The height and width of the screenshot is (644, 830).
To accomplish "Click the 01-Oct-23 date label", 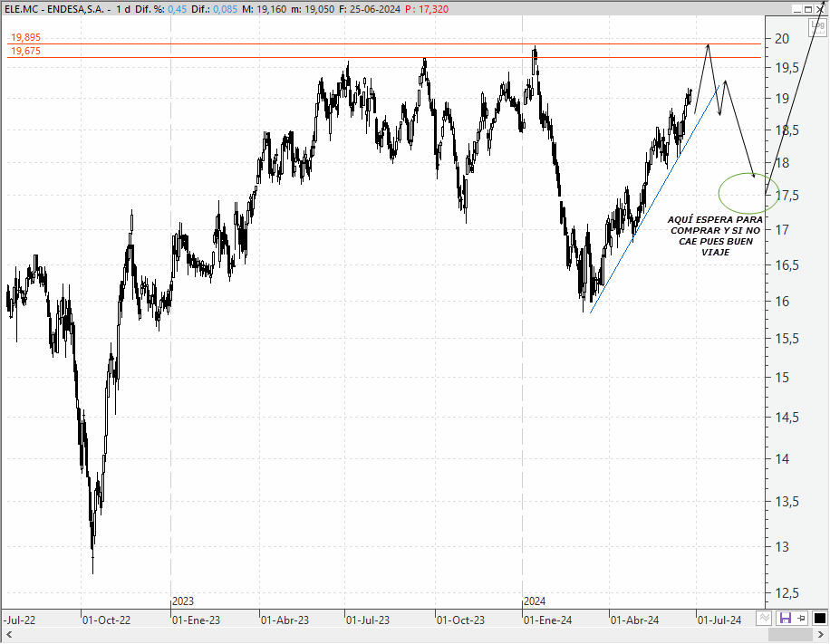I will tap(460, 620).
